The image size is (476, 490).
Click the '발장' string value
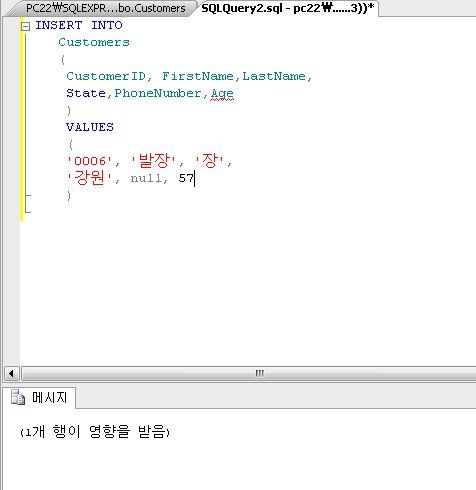153,161
